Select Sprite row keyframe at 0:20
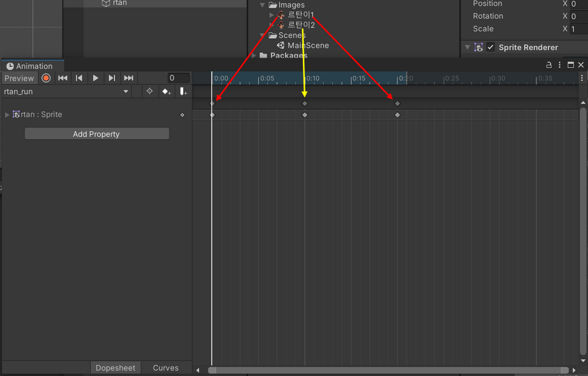The image size is (588, 376). 398,115
